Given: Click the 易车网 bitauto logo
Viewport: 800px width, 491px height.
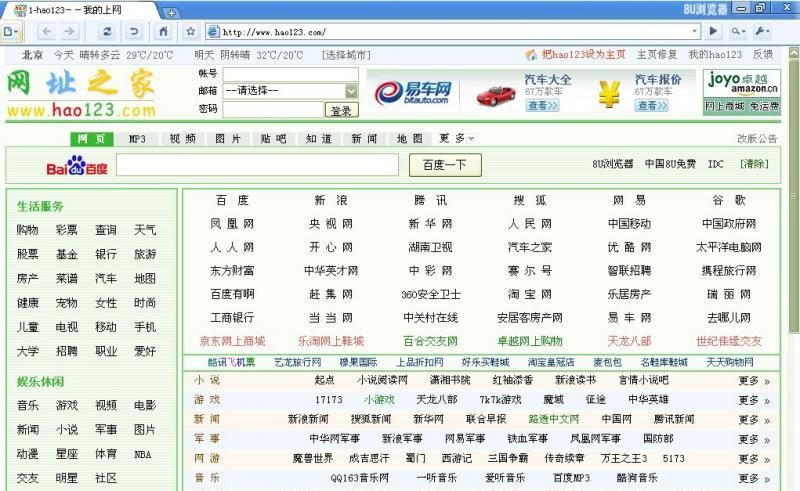Looking at the screenshot, I should pos(413,93).
